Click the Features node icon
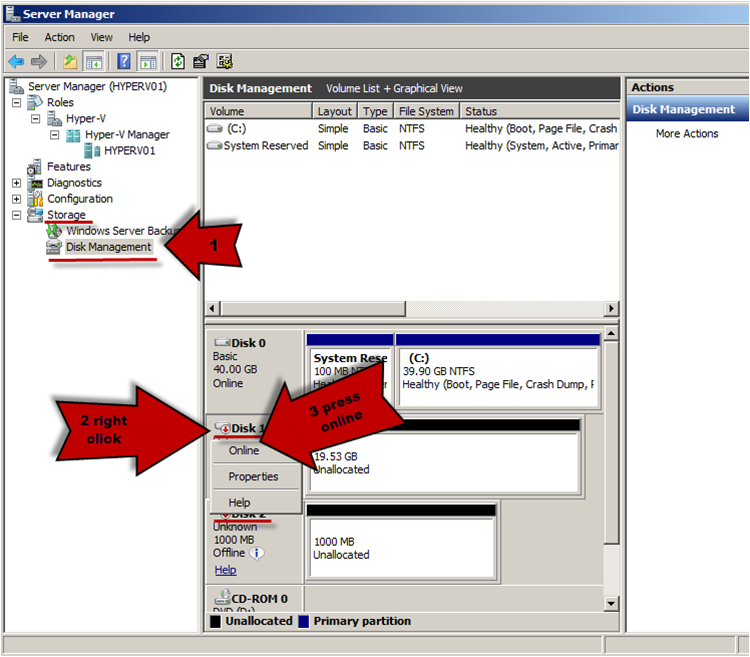This screenshot has height=657, width=750. point(34,167)
